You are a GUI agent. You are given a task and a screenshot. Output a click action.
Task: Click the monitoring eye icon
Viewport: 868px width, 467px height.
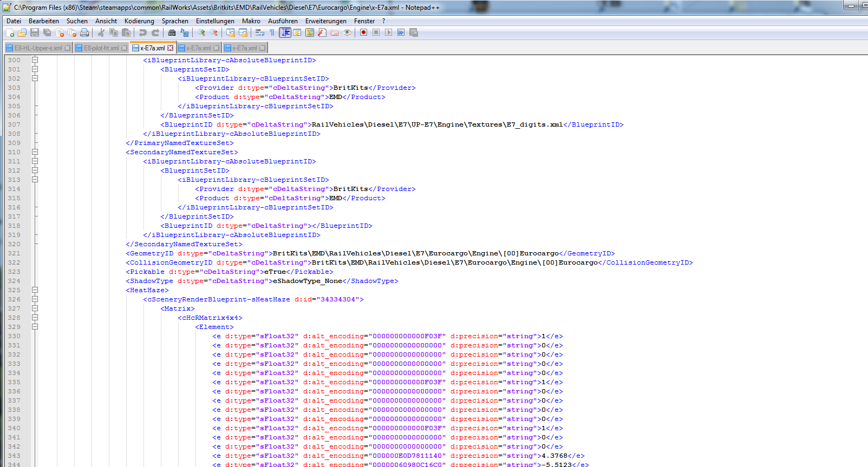tap(348, 33)
